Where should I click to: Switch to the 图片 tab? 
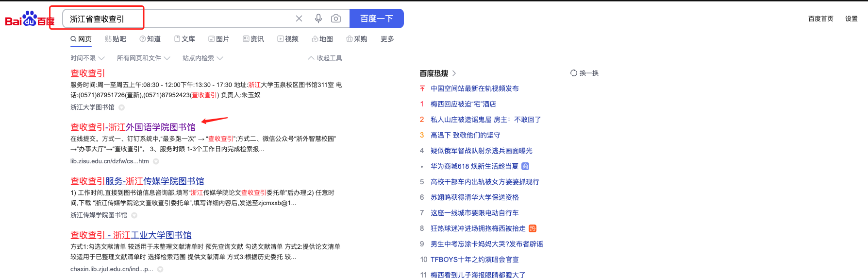click(x=219, y=39)
